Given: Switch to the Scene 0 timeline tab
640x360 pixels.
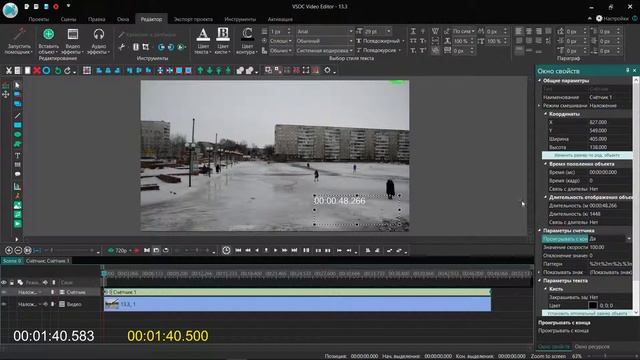Looking at the screenshot, I should (x=12, y=260).
